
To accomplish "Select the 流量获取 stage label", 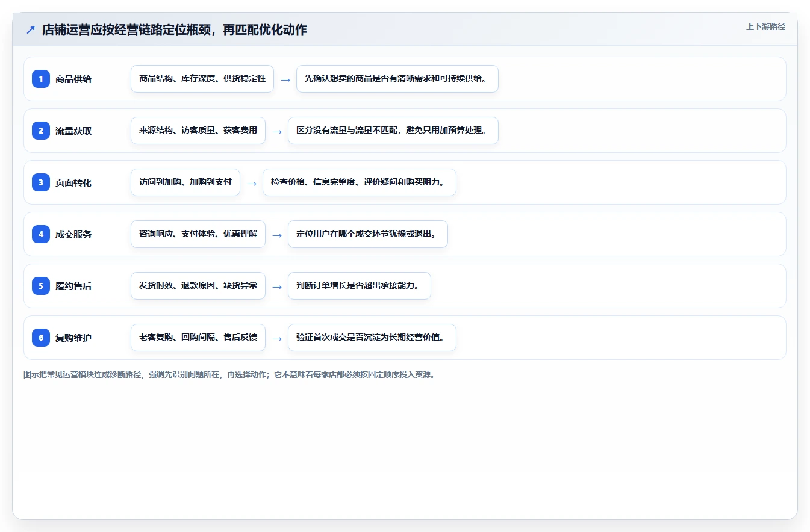I will tap(73, 131).
